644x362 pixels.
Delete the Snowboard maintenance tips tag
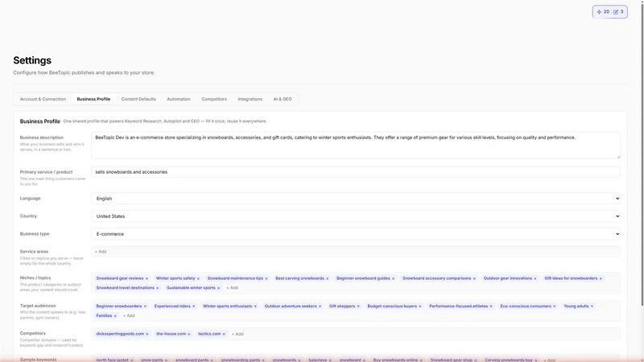coord(266,278)
